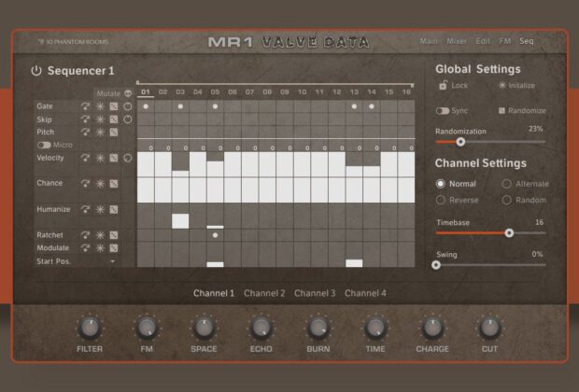Select the Normal playback mode radio

(x=441, y=184)
